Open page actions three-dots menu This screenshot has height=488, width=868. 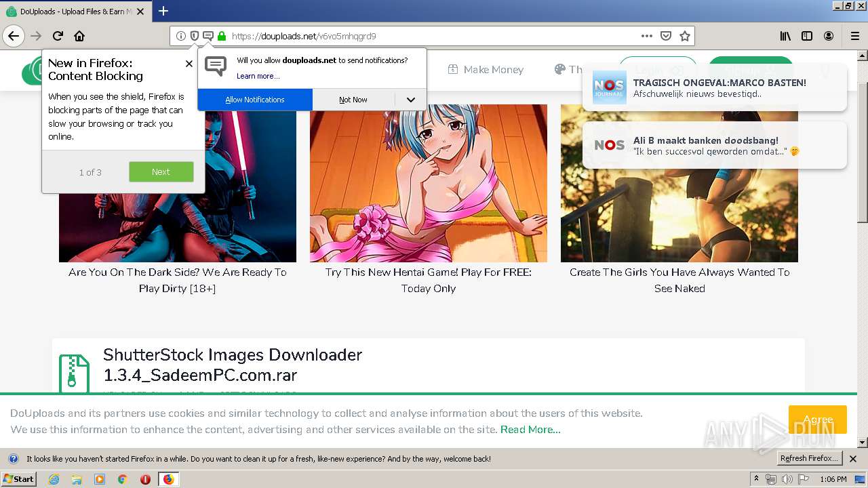[x=647, y=36]
